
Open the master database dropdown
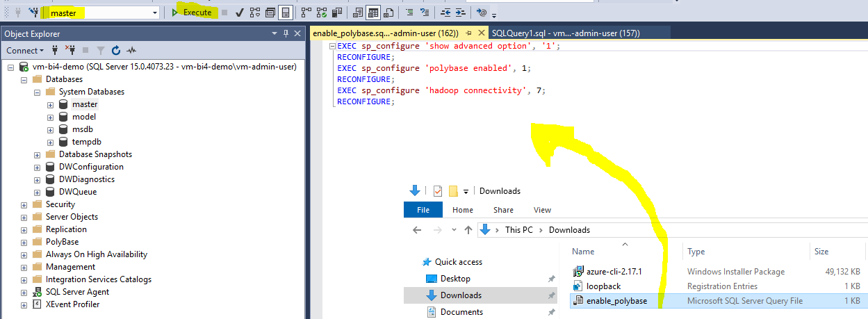pyautogui.click(x=154, y=13)
